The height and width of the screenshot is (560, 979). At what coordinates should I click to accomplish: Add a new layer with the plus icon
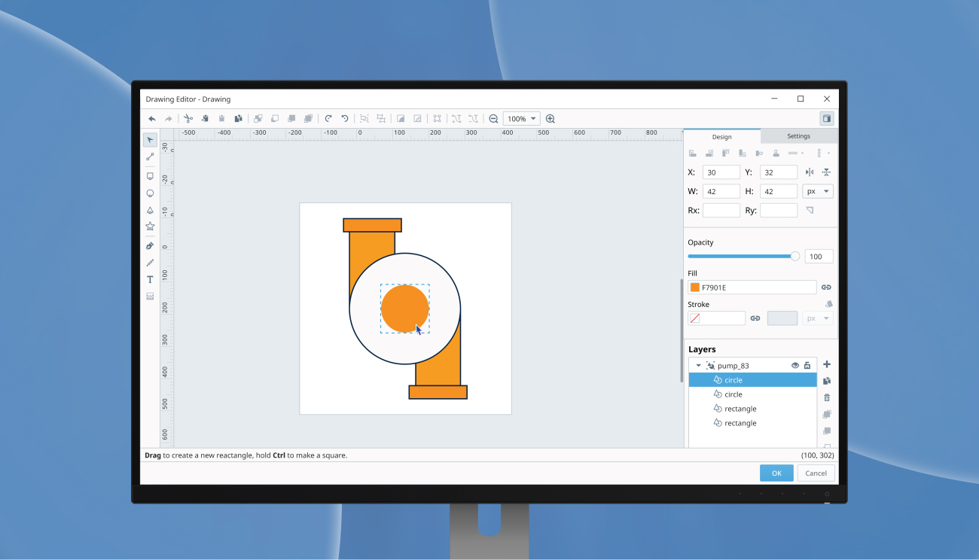point(826,364)
